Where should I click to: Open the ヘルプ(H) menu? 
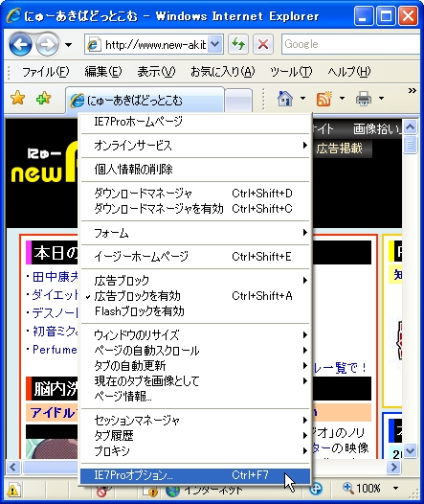coord(349,72)
